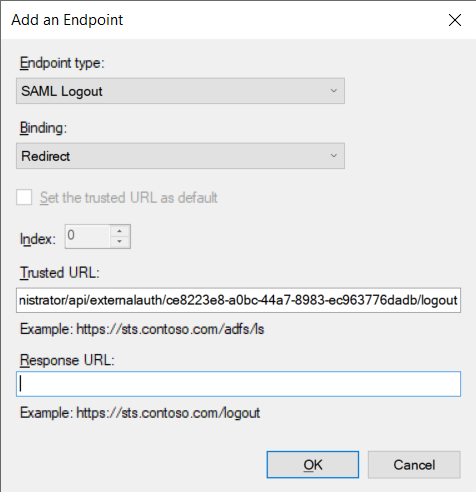
Task: Open the Binding combo box showing Redirect
Action: [180, 156]
